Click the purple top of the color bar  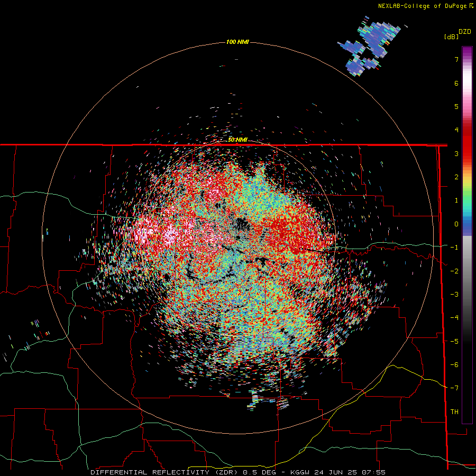tap(467, 52)
